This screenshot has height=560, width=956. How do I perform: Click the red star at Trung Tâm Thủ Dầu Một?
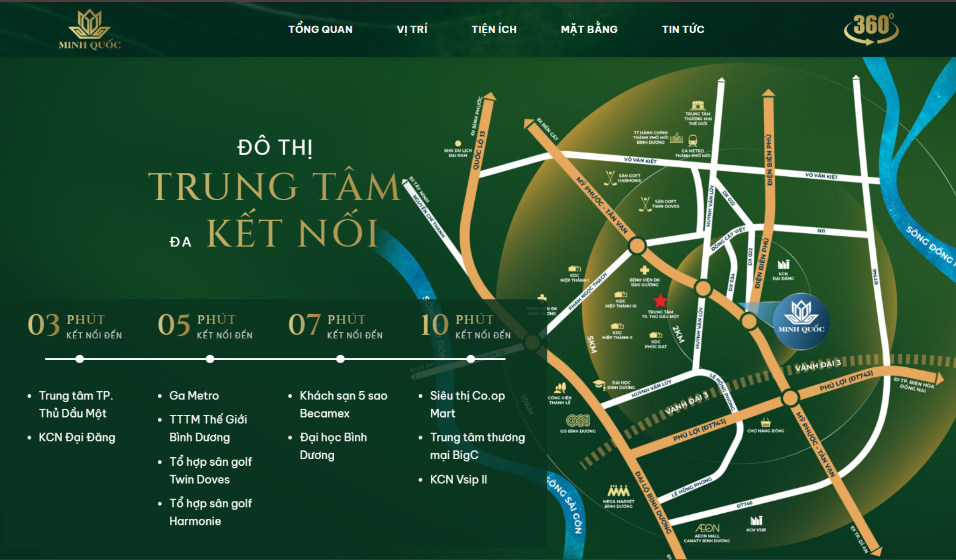point(660,301)
